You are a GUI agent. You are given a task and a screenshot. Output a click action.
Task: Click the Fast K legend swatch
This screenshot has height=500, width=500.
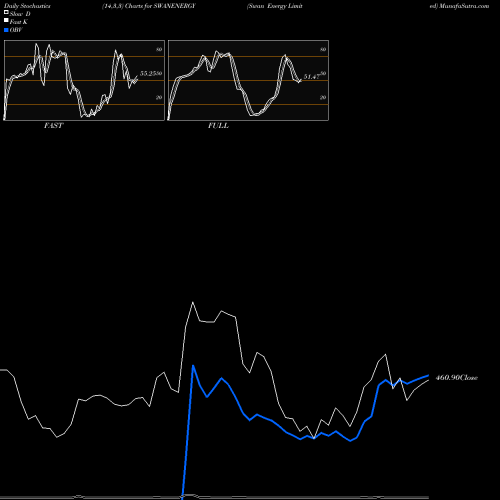pyautogui.click(x=6, y=21)
